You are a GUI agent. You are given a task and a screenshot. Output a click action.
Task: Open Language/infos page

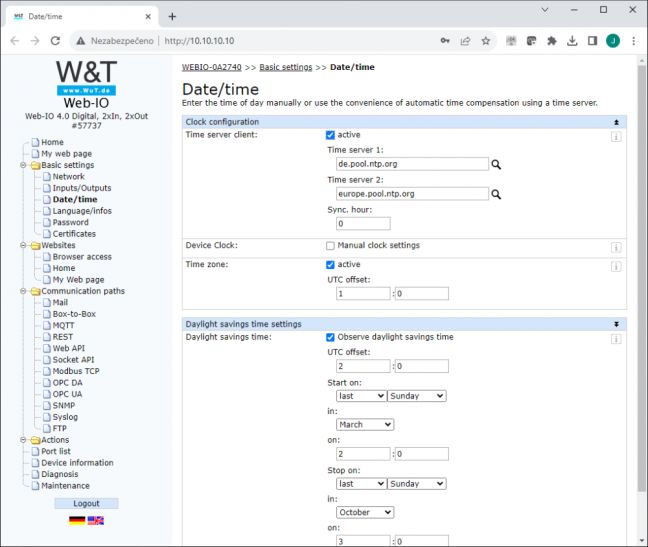[82, 211]
